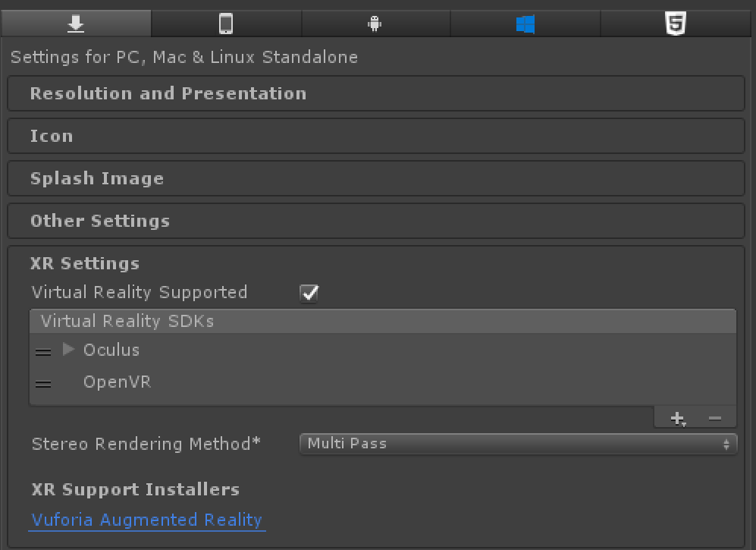756x550 pixels.
Task: Disable the Virtual Reality Supported checkbox
Action: click(309, 293)
